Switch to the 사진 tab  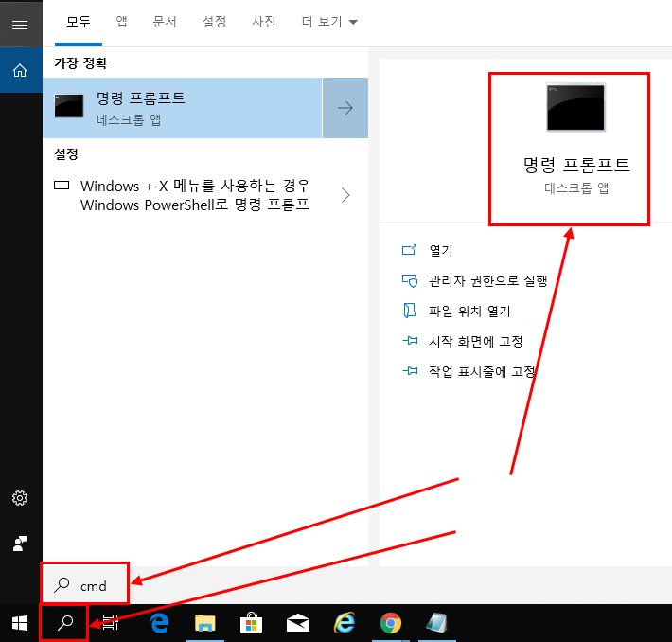click(x=263, y=22)
